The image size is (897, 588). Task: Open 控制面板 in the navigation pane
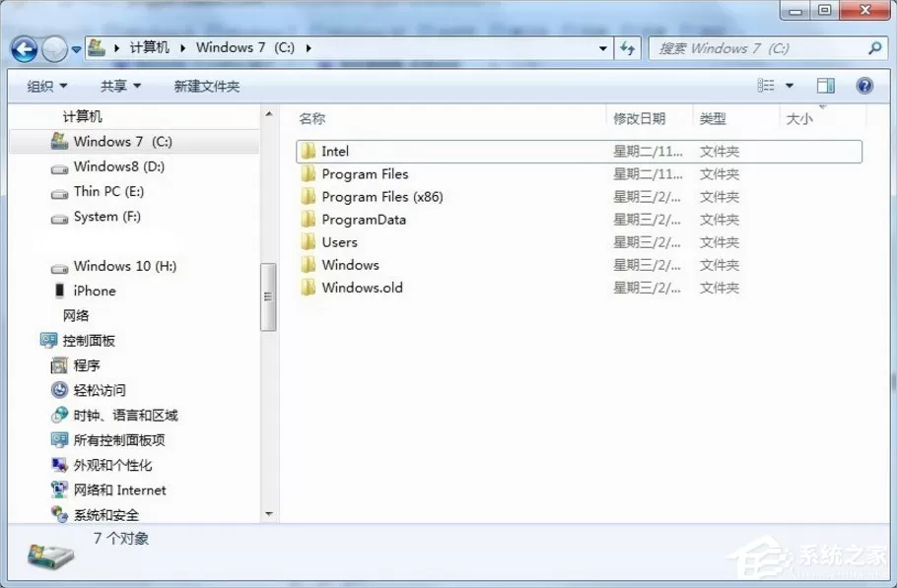78,341
